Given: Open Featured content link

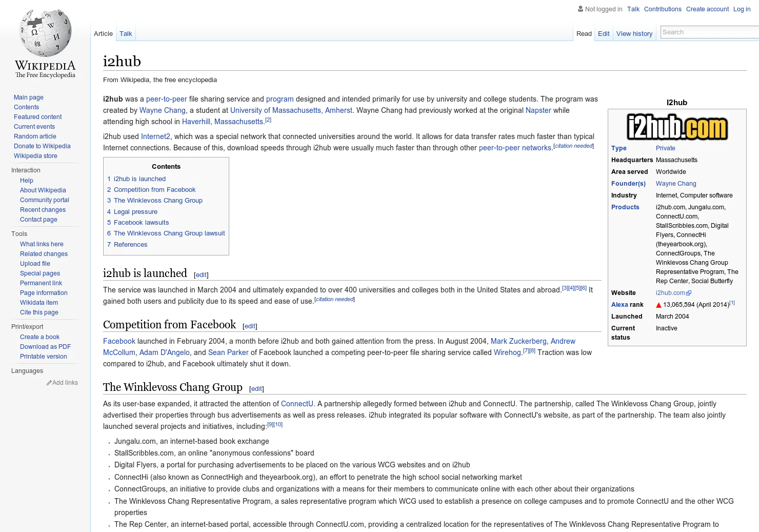Looking at the screenshot, I should pos(38,117).
